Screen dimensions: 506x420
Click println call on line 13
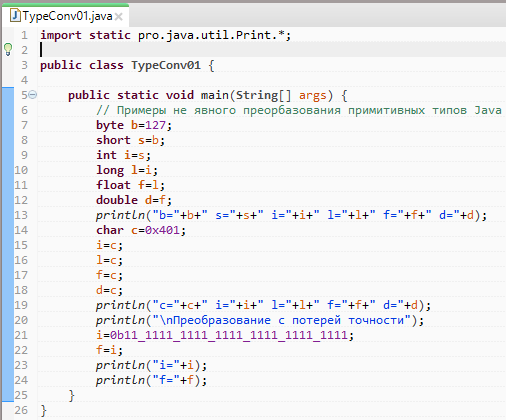120,215
